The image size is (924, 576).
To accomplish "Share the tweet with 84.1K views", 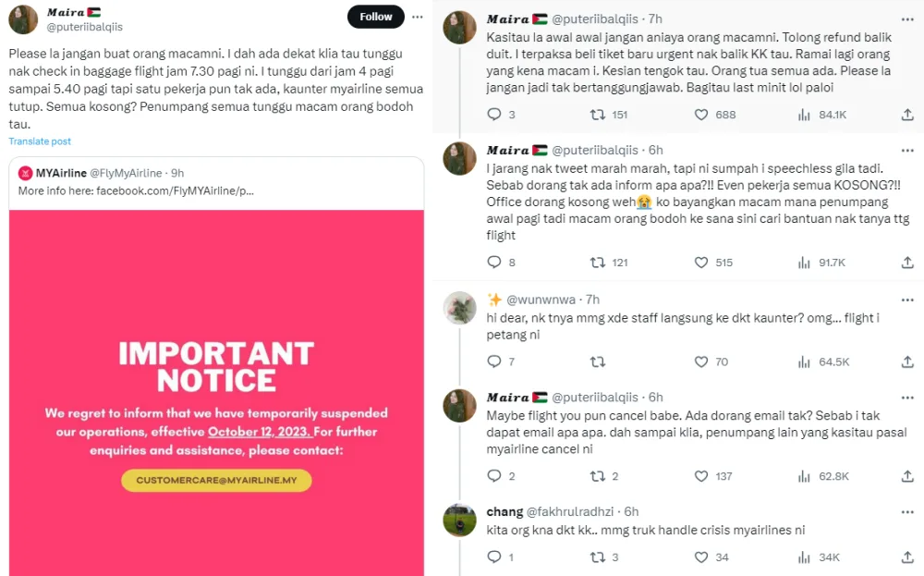I will (x=907, y=115).
